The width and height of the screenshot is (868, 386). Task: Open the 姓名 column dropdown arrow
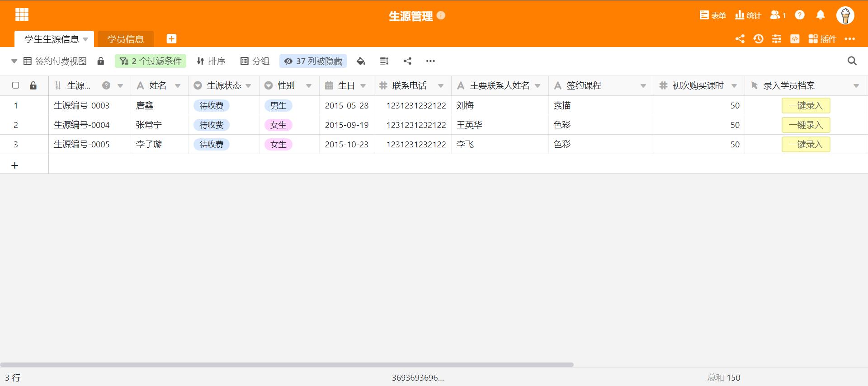(178, 86)
